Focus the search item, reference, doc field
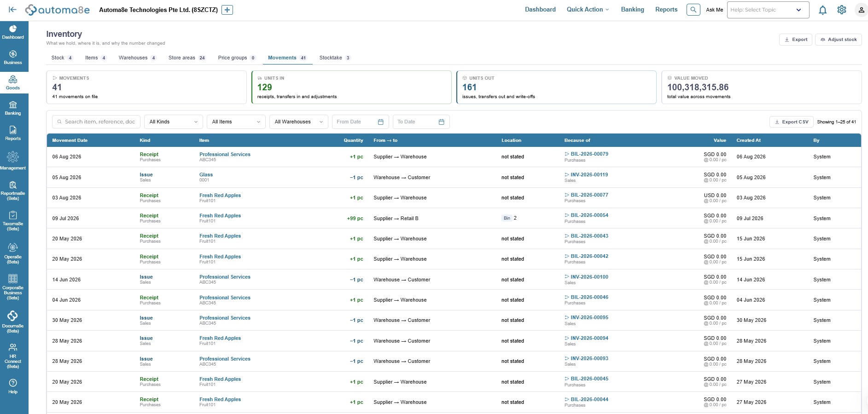Screen dimensions: 868x414 pyautogui.click(x=96, y=122)
